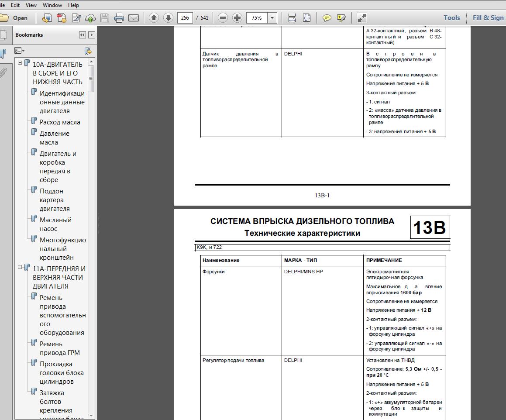Click the email envelope icon
The image size is (506, 420).
[134, 18]
